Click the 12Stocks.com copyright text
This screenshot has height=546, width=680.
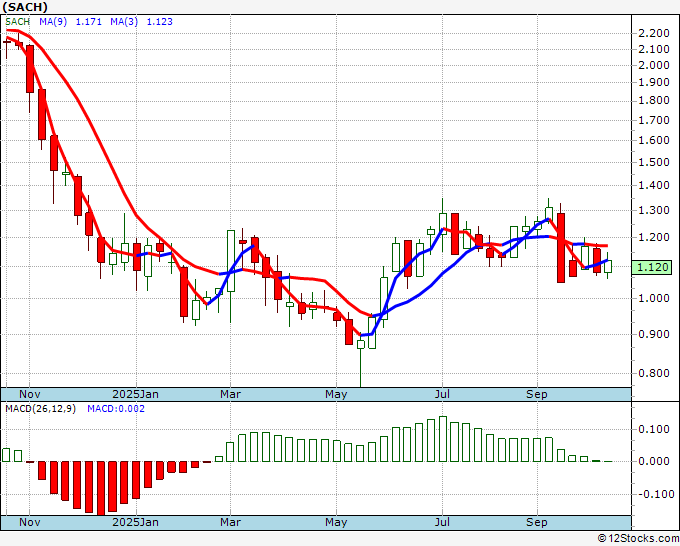coord(638,539)
